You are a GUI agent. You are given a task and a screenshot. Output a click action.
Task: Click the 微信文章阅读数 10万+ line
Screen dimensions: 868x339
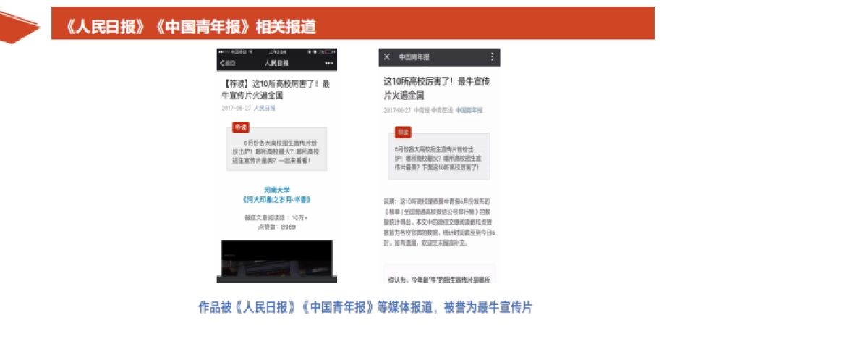tap(277, 217)
